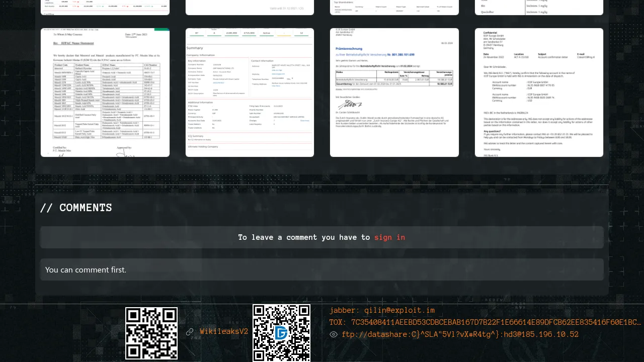The image size is (644, 362).
Task: Click the left black-and-white QR code
Action: pos(151,333)
